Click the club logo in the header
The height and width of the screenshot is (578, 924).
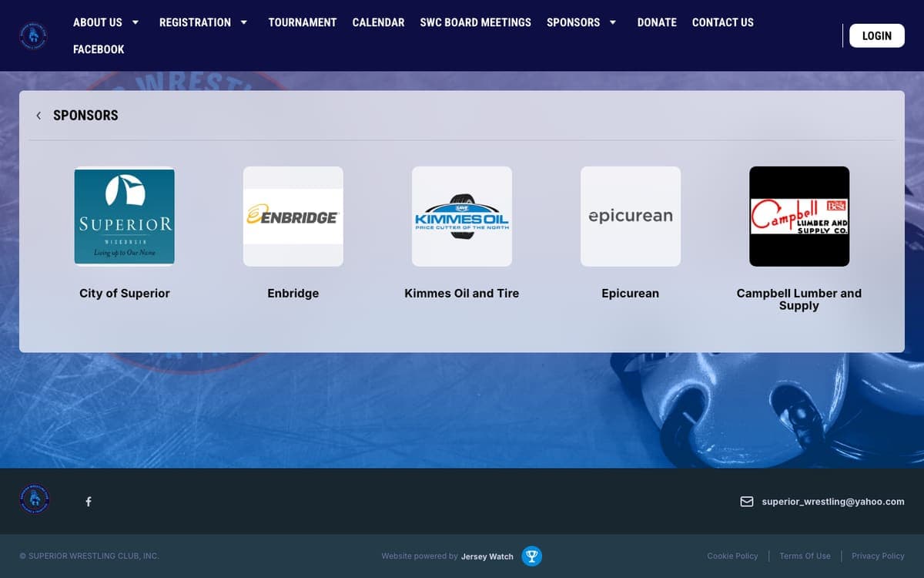[x=33, y=35]
